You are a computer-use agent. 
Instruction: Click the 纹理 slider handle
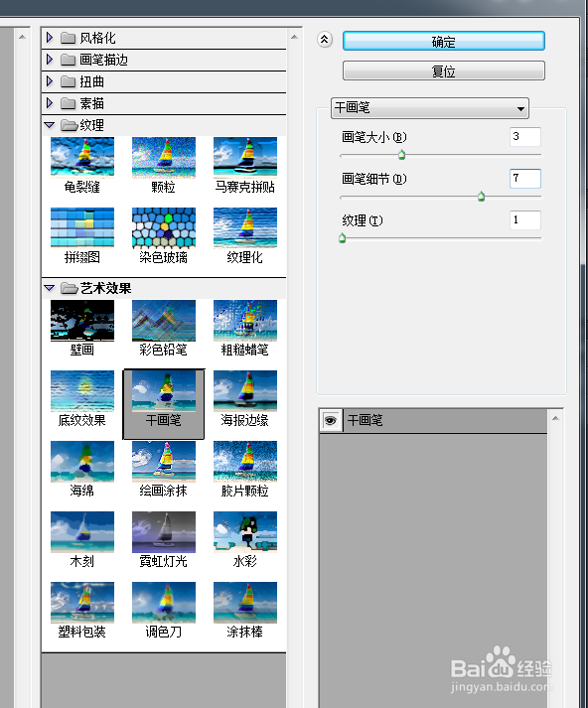coord(343,238)
